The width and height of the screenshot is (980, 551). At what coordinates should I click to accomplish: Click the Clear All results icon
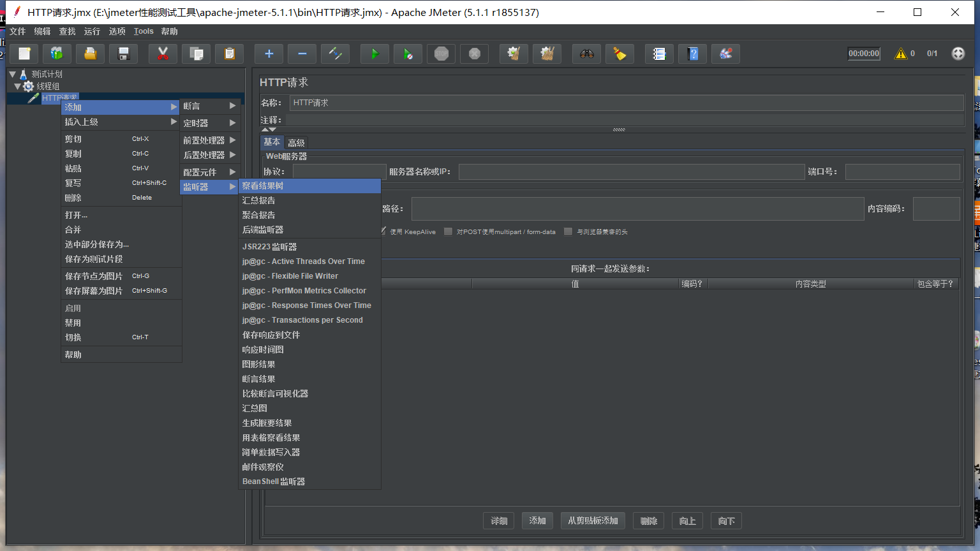(x=547, y=54)
